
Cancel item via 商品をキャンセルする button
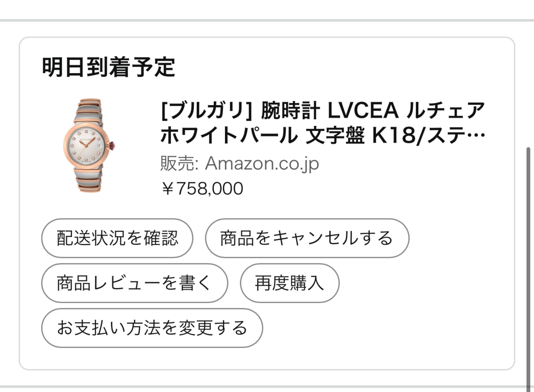coord(307,238)
